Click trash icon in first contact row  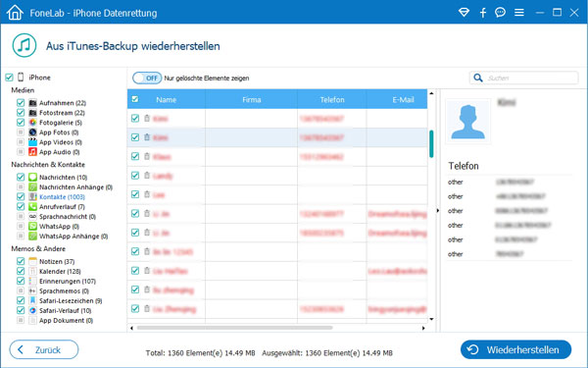click(x=147, y=119)
